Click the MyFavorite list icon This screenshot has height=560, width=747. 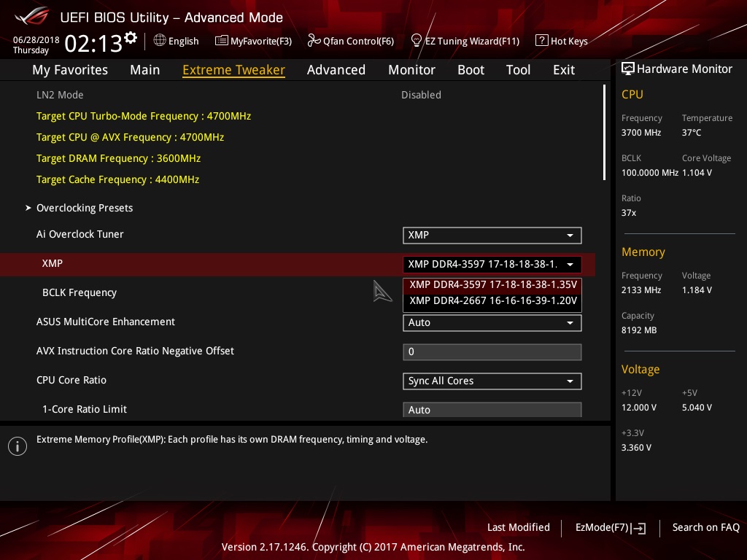pyautogui.click(x=222, y=41)
